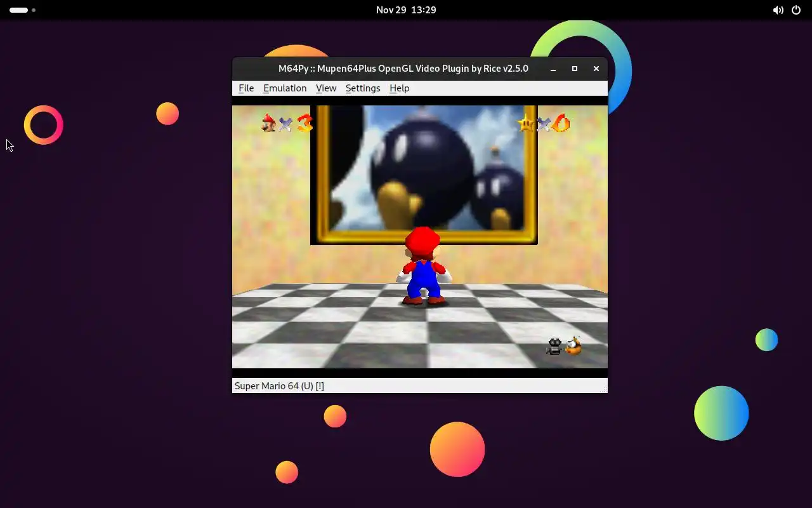Click the Mario head lives icon
The image size is (812, 508).
[269, 123]
